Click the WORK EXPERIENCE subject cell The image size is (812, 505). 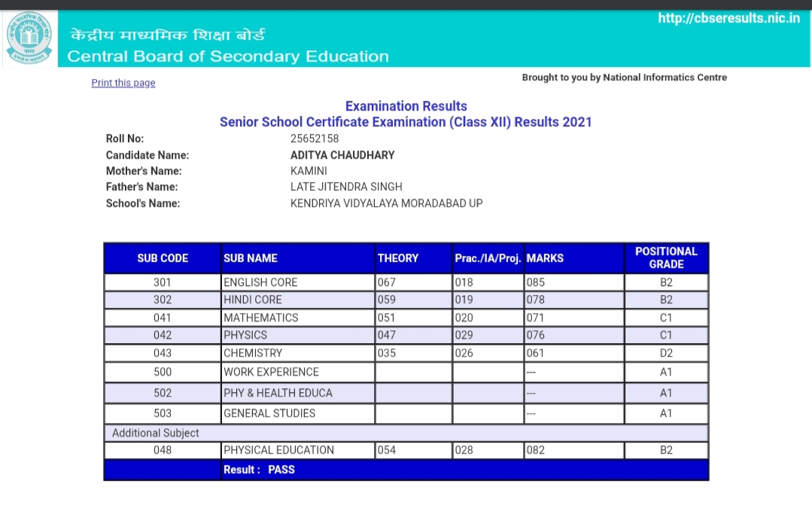point(298,373)
